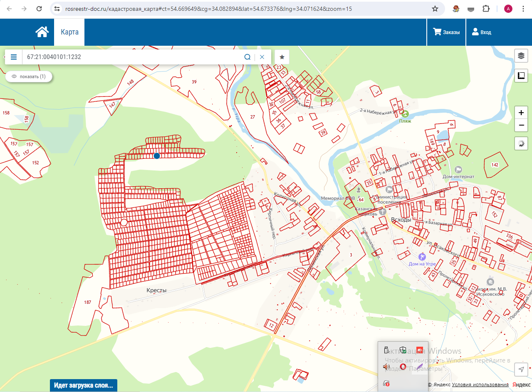Open the Условия использования link
Screen dimensions: 532x392
pyautogui.click(x=480, y=385)
